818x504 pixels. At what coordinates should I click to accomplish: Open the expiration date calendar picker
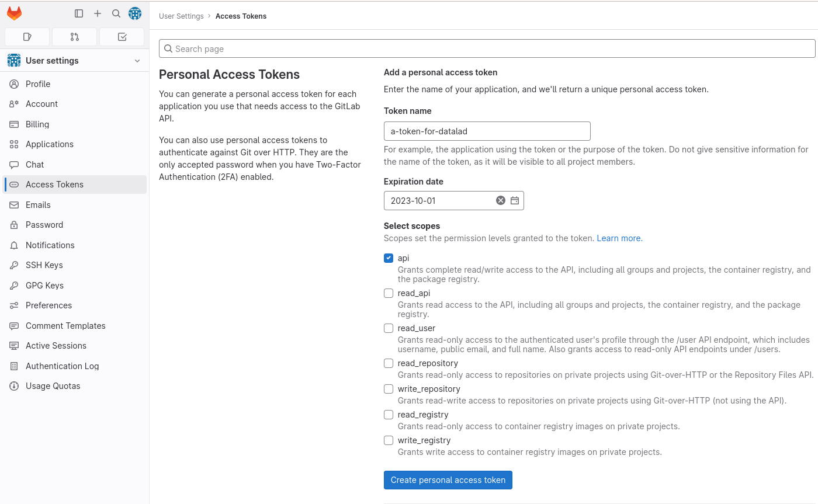[515, 200]
